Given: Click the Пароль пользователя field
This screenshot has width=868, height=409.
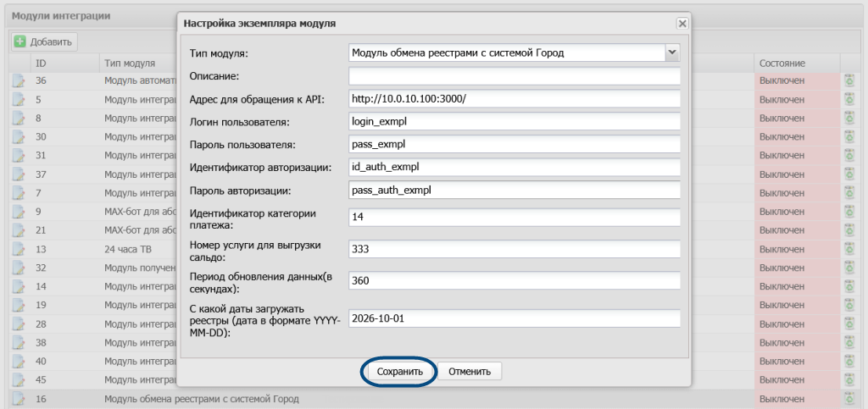Looking at the screenshot, I should (x=515, y=144).
